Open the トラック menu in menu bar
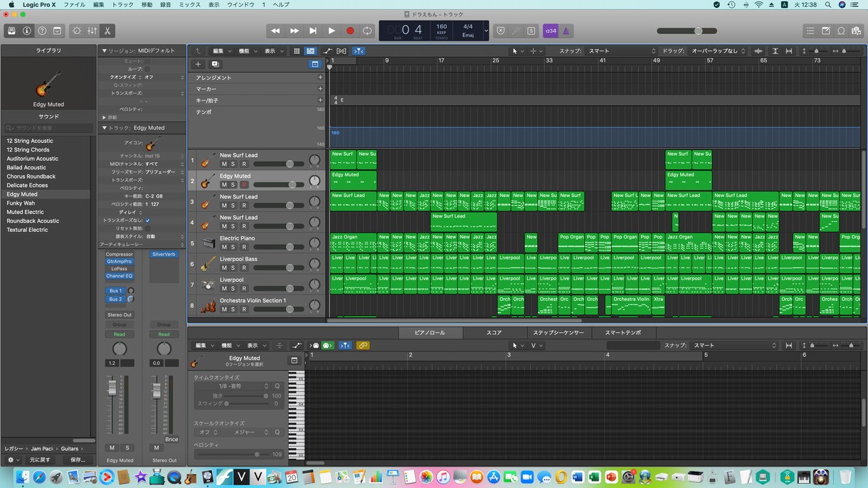The width and height of the screenshot is (868, 488). coord(122,5)
